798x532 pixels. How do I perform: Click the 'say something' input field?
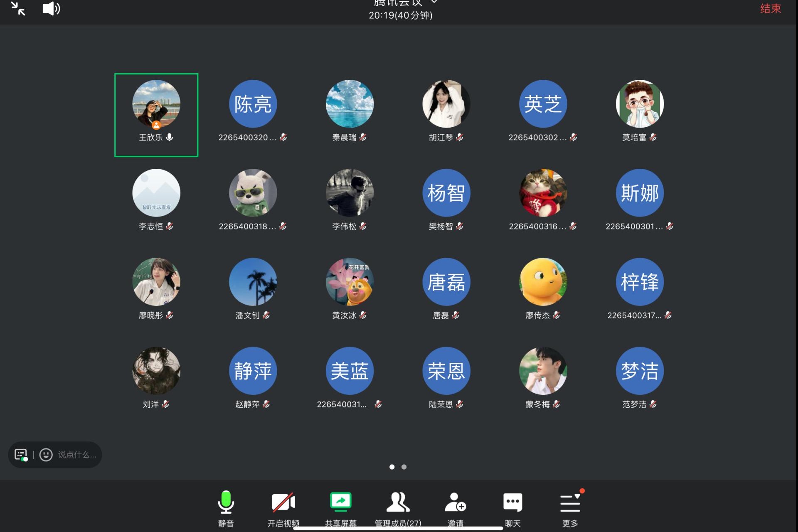coord(77,455)
